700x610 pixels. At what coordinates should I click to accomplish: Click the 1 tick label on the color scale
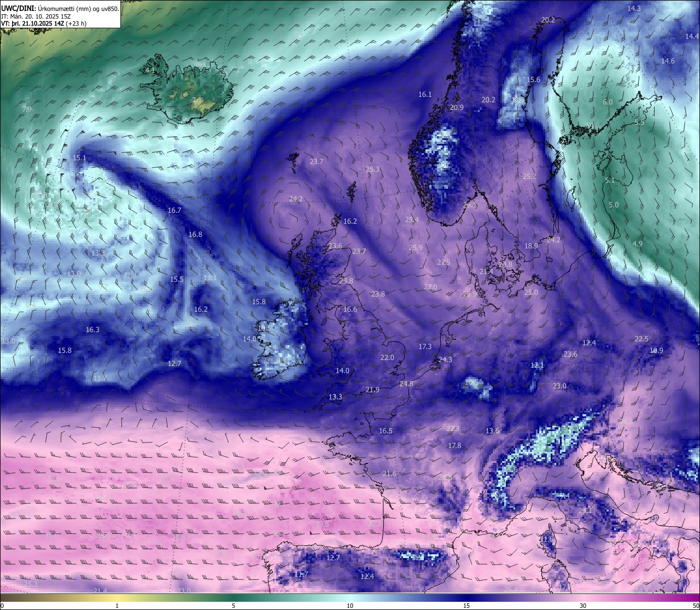click(116, 606)
